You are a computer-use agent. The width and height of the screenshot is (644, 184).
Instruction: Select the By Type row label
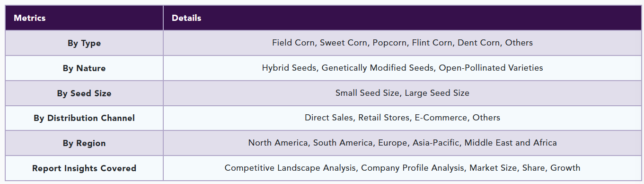click(x=84, y=43)
